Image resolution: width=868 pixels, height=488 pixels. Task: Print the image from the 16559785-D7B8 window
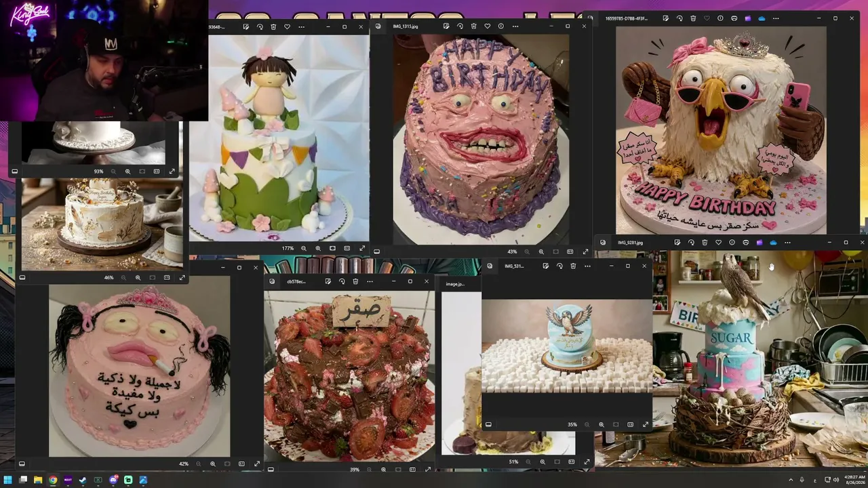734,18
